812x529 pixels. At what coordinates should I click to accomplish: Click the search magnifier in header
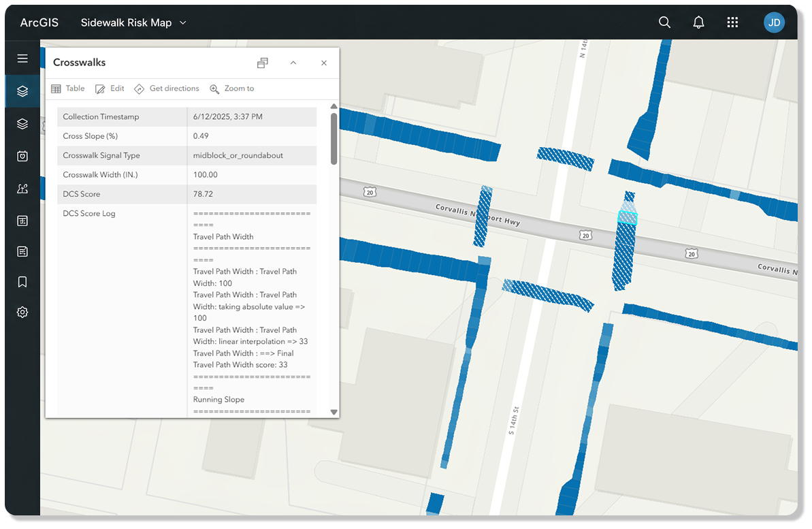(664, 22)
